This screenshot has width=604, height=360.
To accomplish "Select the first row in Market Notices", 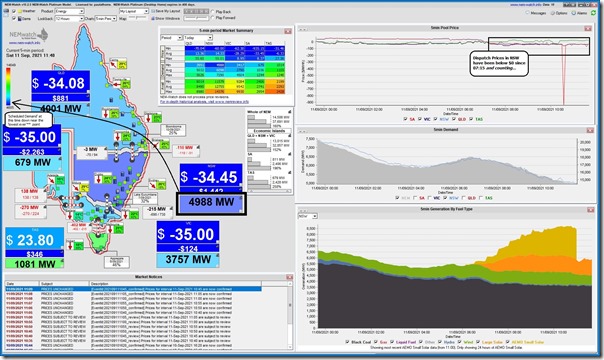I will click(133, 289).
